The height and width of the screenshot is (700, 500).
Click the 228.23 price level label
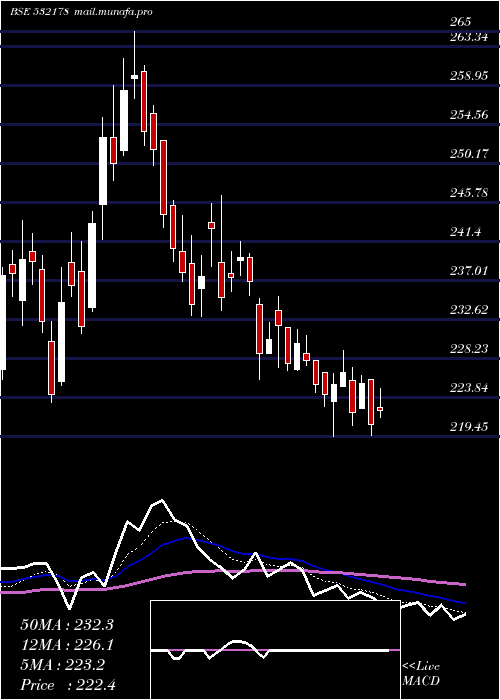pyautogui.click(x=468, y=349)
